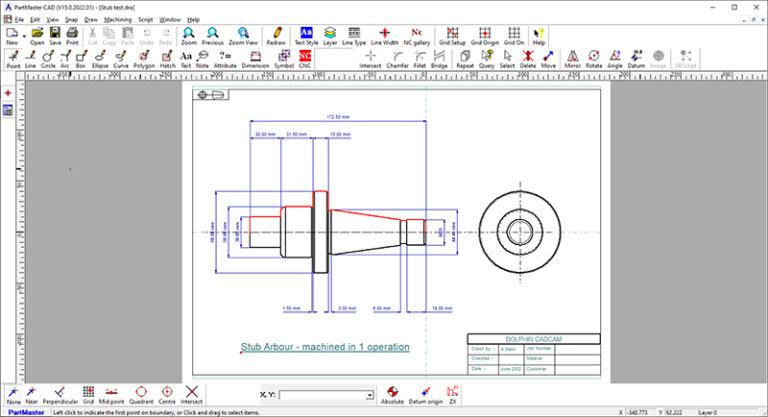Print the drawing using the Print icon
The width and height of the screenshot is (768, 417).
(x=72, y=36)
